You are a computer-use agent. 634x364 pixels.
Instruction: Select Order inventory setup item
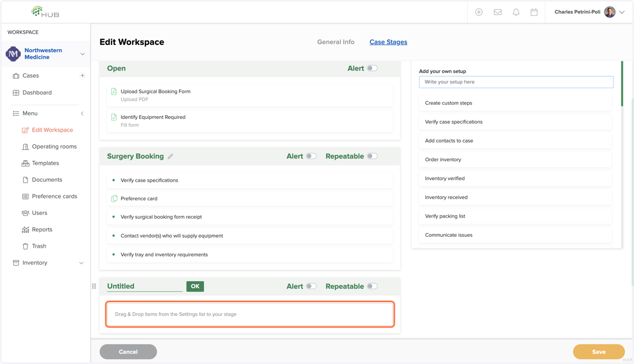(516, 160)
